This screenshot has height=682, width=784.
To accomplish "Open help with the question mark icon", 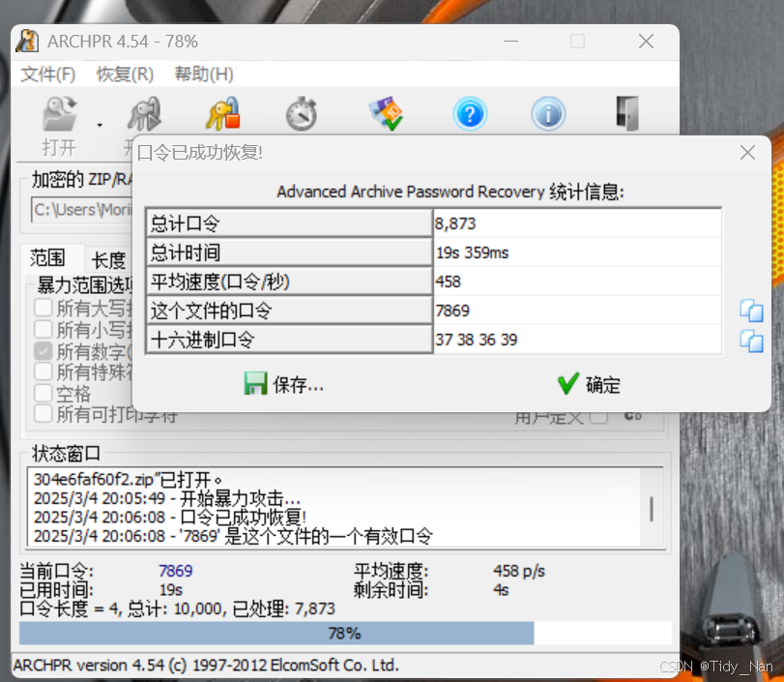I will click(x=470, y=114).
